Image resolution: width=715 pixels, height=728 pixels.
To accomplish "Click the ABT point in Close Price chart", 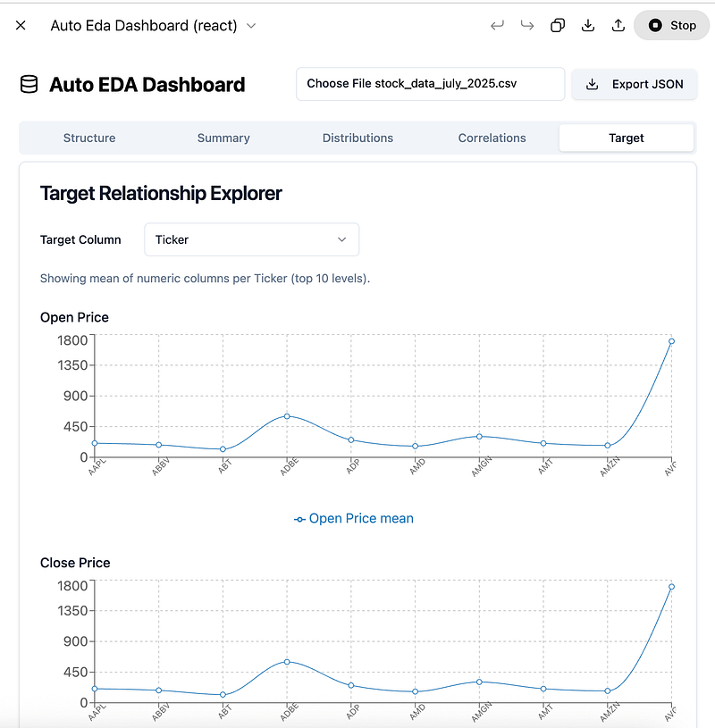I will [223, 695].
